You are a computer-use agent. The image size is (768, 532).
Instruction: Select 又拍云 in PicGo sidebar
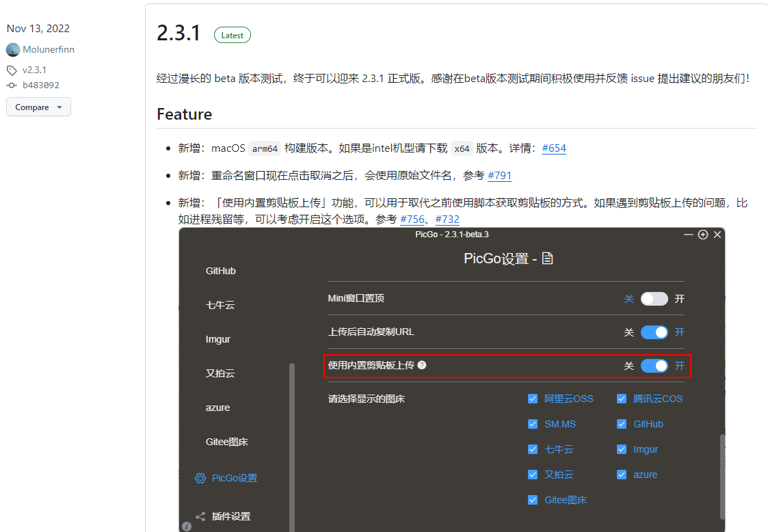click(220, 373)
